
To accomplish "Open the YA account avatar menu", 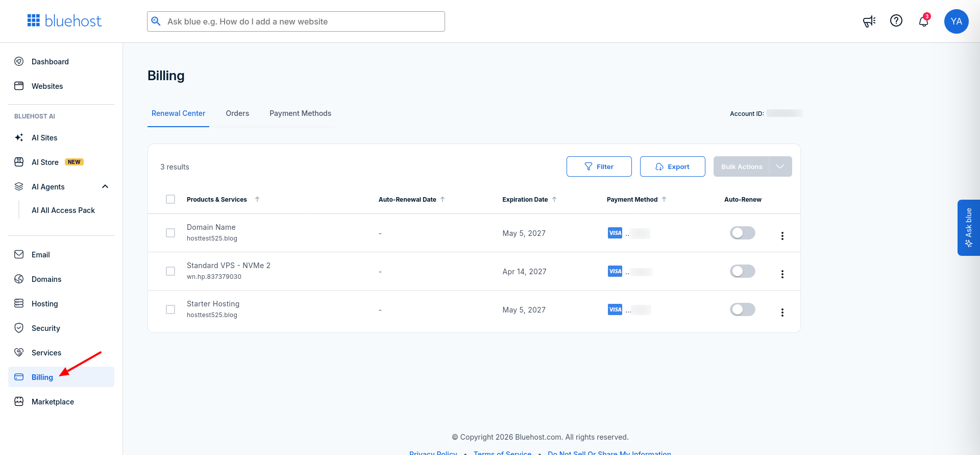I will click(957, 21).
